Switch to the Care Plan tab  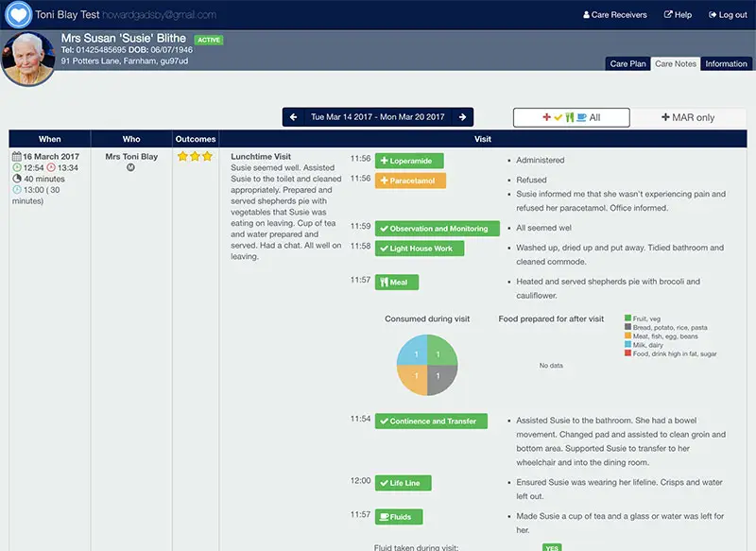point(627,63)
